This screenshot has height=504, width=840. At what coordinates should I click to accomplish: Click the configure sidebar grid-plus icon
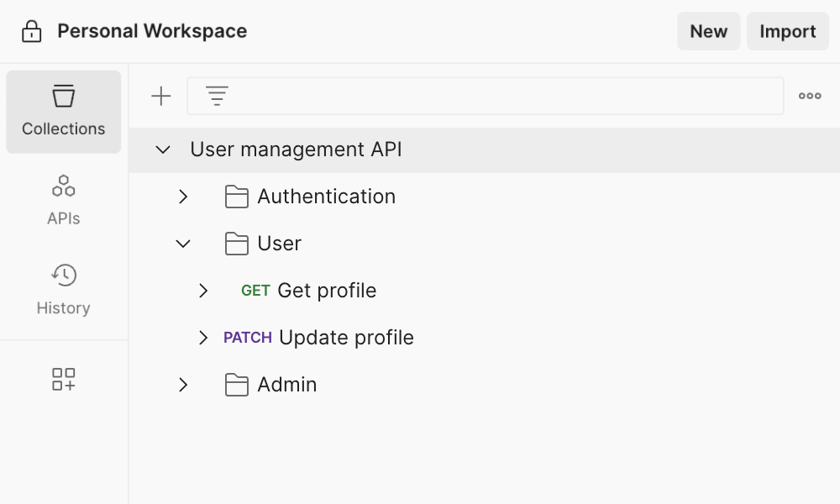pos(64,379)
